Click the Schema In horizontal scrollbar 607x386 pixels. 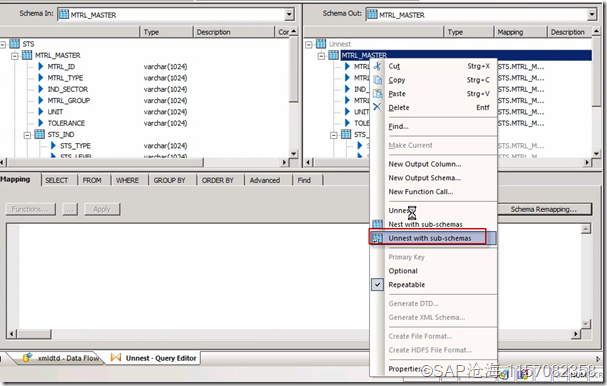144,162
